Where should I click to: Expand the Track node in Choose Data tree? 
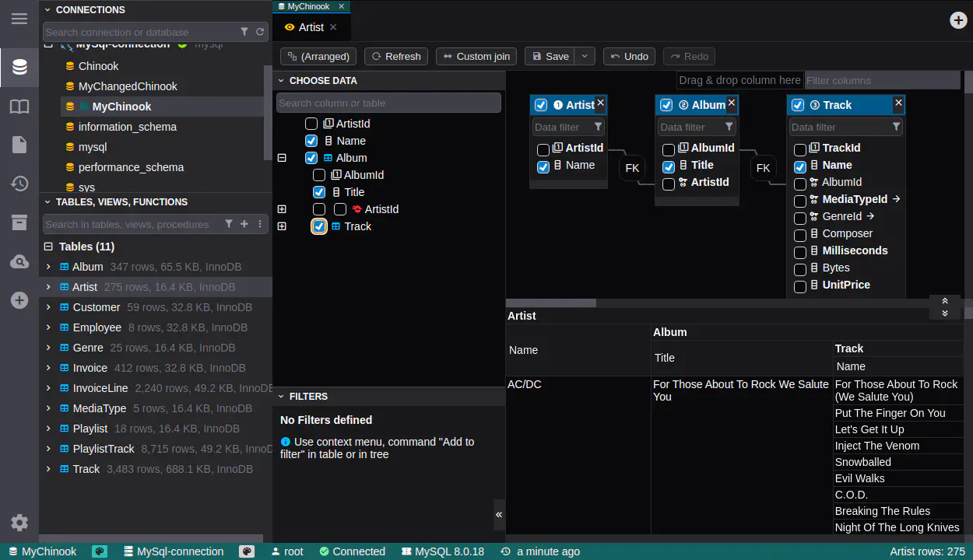(x=282, y=226)
